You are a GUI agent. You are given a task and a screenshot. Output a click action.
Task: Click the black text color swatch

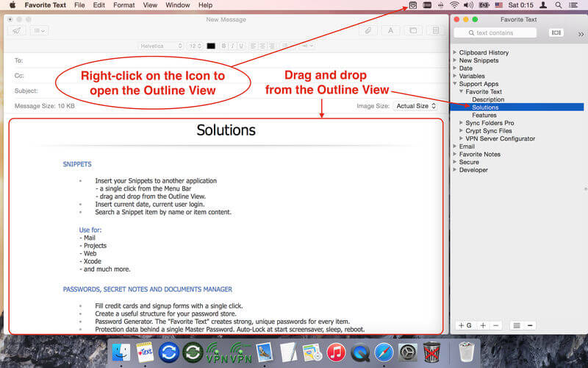[x=211, y=46]
